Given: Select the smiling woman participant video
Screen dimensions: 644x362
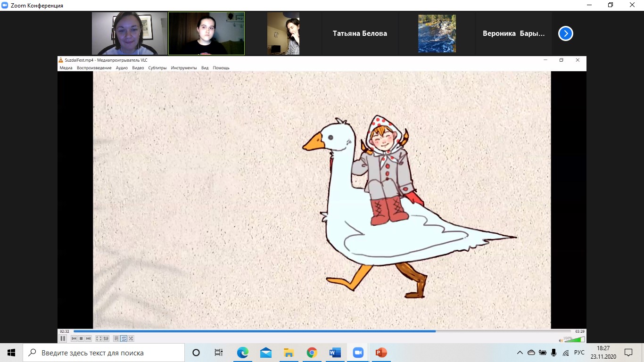Looking at the screenshot, I should [x=130, y=33].
